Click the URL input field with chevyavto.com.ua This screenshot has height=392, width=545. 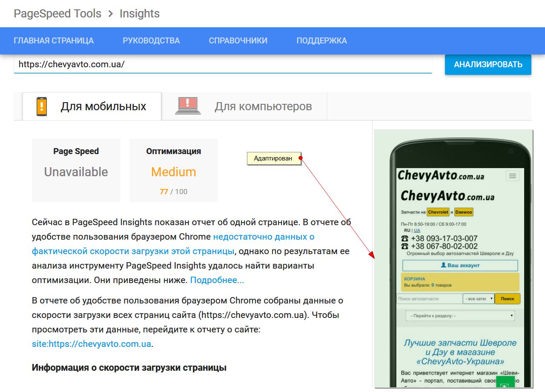click(x=223, y=65)
